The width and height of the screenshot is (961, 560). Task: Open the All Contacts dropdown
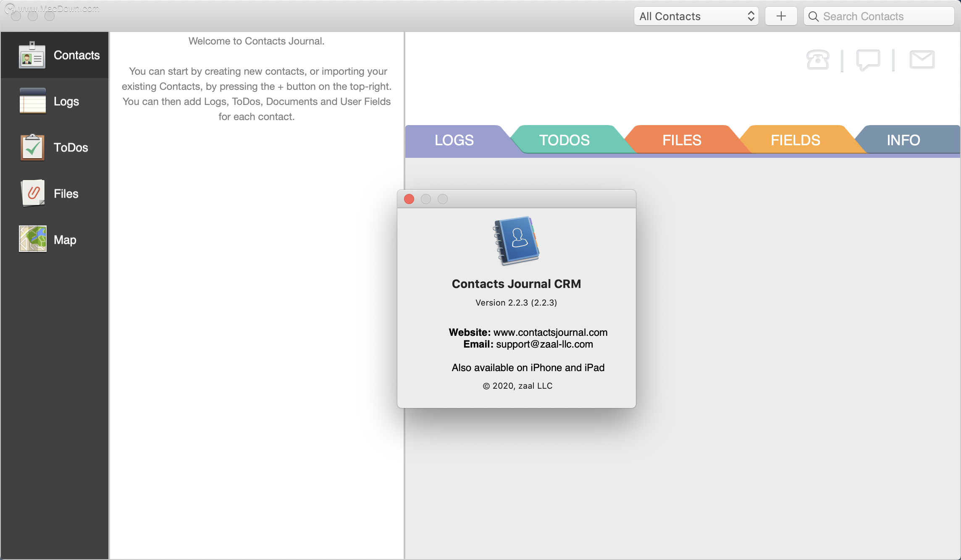tap(696, 16)
